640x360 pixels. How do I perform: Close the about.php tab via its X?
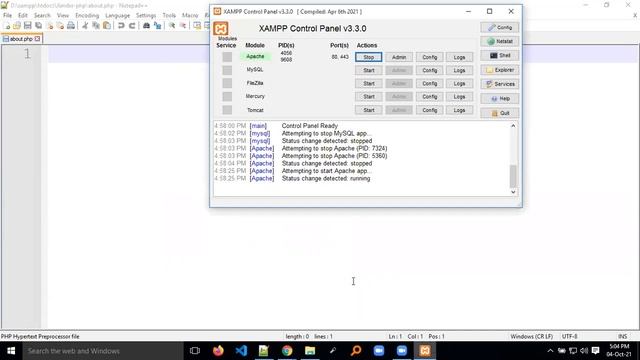38,39
